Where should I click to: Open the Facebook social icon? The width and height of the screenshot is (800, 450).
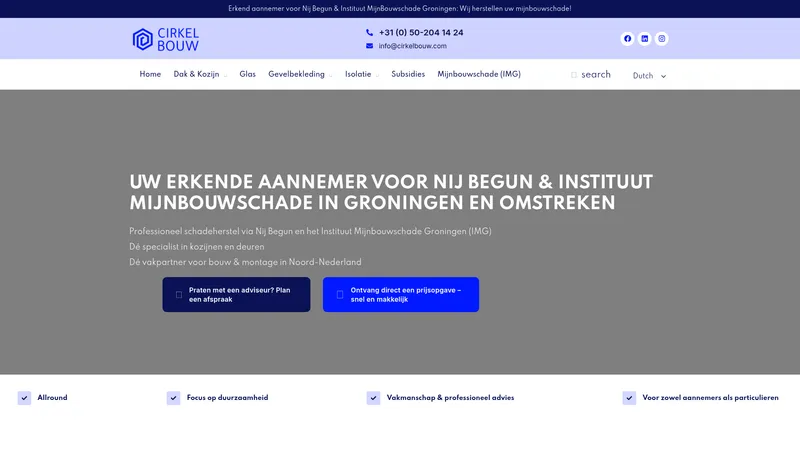tap(628, 39)
